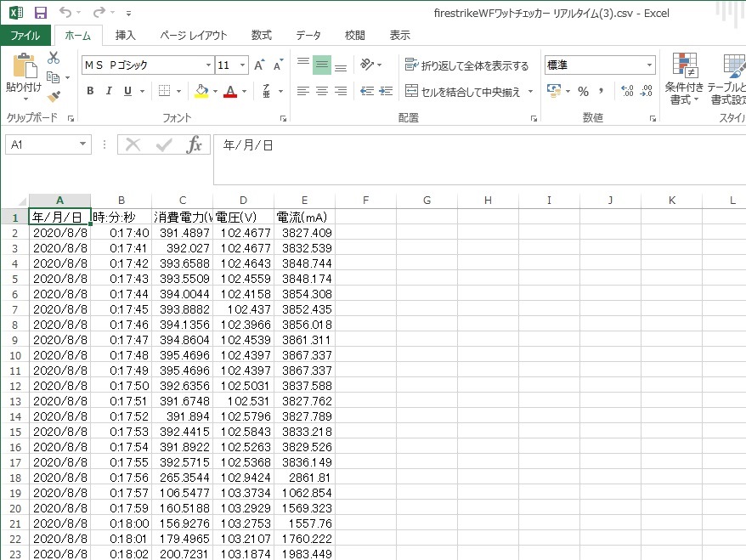Screen dimensions: 746x560
Task: Click the Increase Indent icon
Action: [x=386, y=91]
